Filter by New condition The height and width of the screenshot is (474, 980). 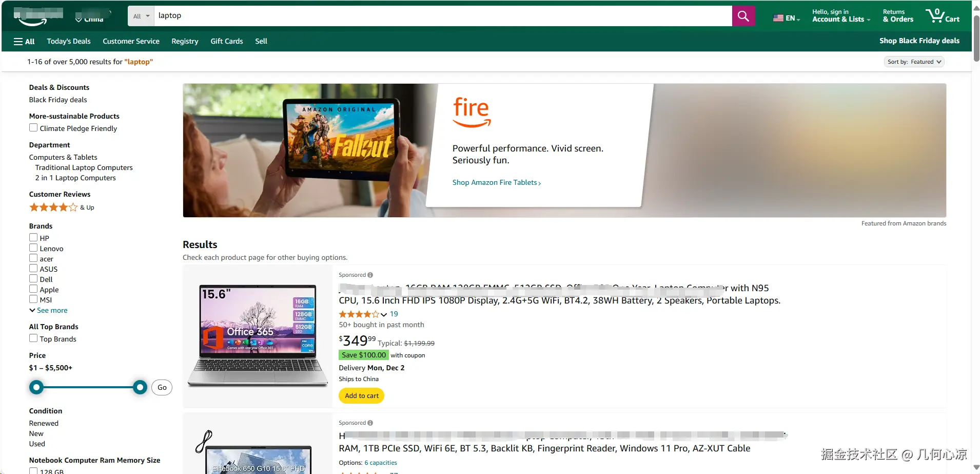[36, 434]
